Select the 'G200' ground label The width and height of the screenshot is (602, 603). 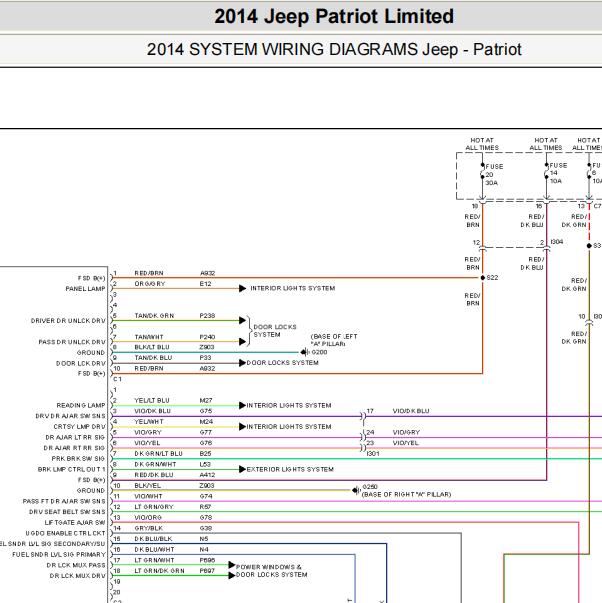tap(319, 352)
